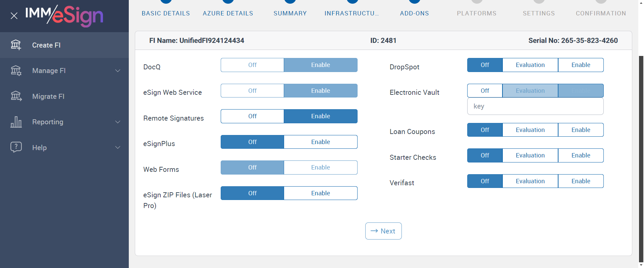Click the Next button
Screen dimensions: 644x268
tap(383, 231)
